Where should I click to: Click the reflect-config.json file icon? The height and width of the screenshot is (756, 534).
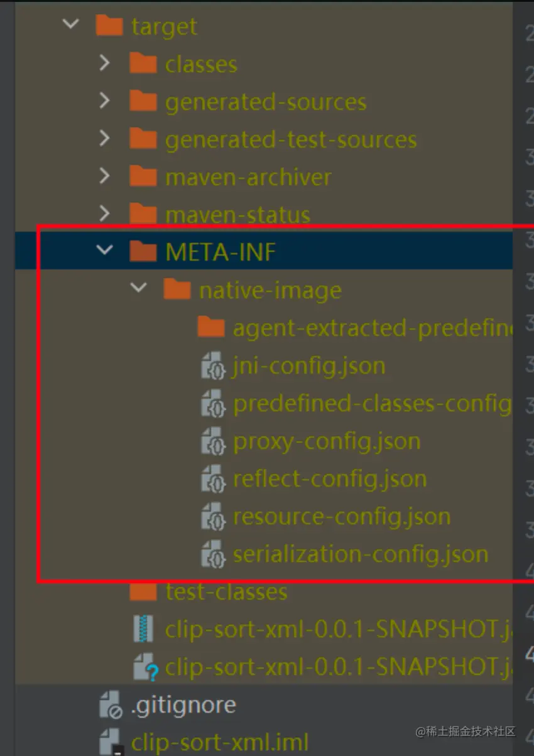(x=213, y=478)
